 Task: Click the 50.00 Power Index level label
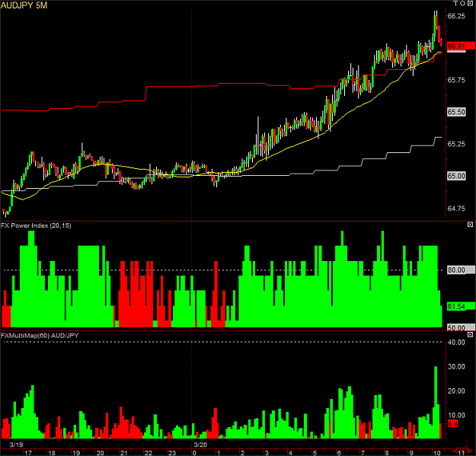[x=461, y=327]
